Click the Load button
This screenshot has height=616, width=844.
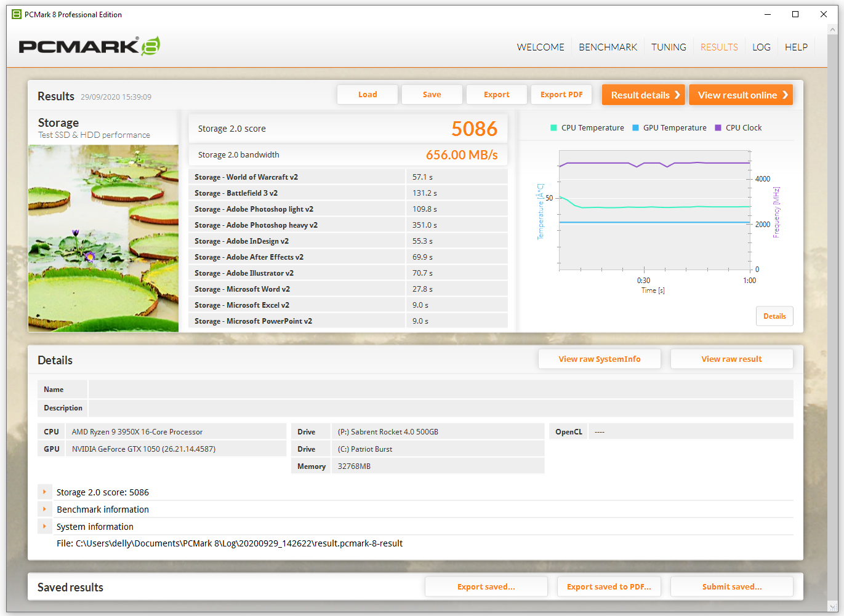[368, 95]
